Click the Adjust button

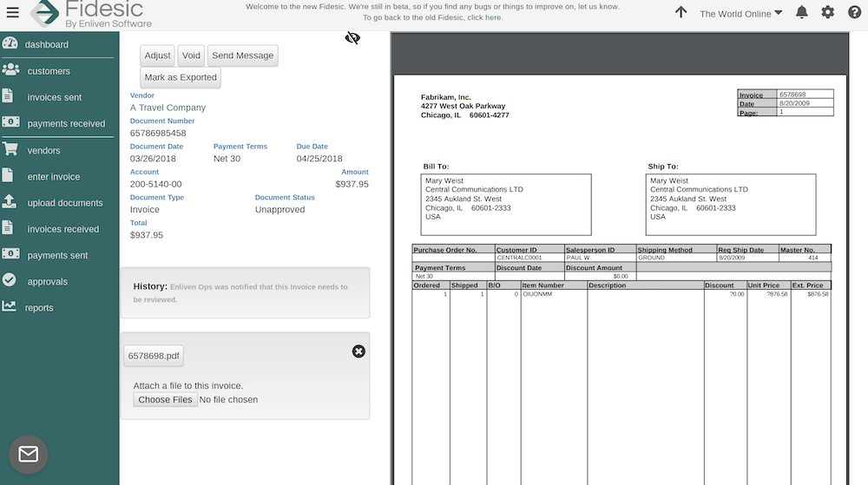(x=157, y=56)
